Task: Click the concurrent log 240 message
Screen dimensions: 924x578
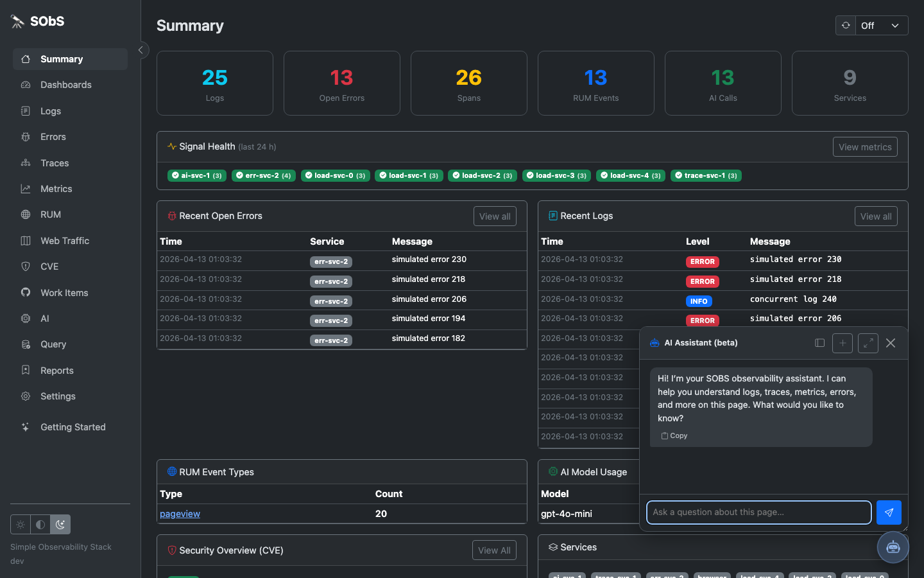Action: click(x=793, y=299)
